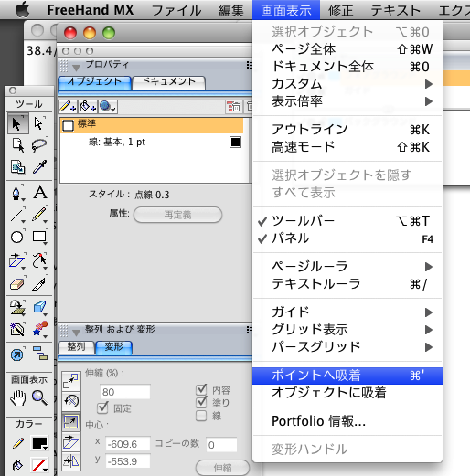Screen dimensions: 470x476
Task: Choose Portfolio 情報... menu item
Action: 347,421
